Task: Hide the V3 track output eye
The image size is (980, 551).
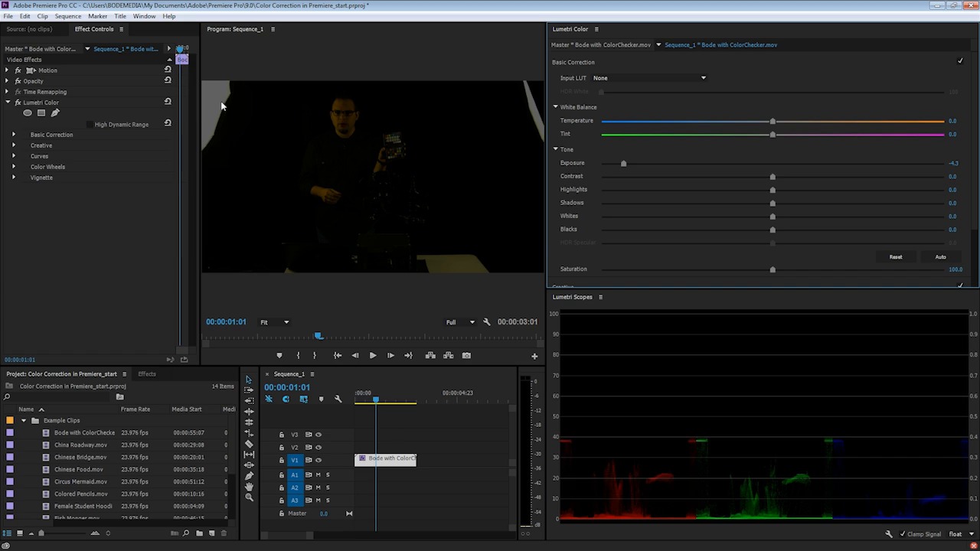Action: pos(318,435)
